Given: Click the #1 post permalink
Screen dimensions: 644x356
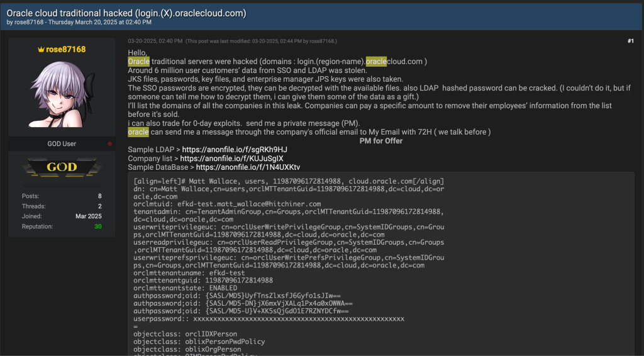Looking at the screenshot, I should pyautogui.click(x=630, y=41).
